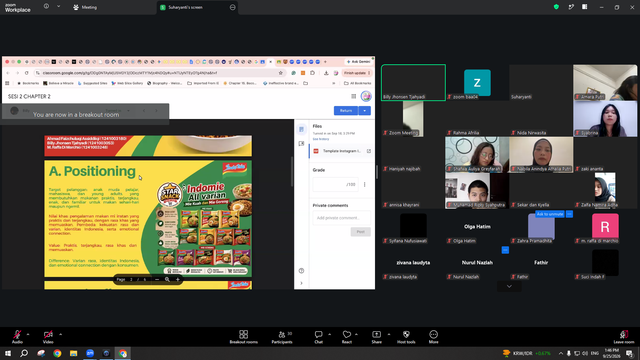Click the second sidebar icon below the Files icon
Image resolution: width=640 pixels, height=360 pixels.
(301, 144)
